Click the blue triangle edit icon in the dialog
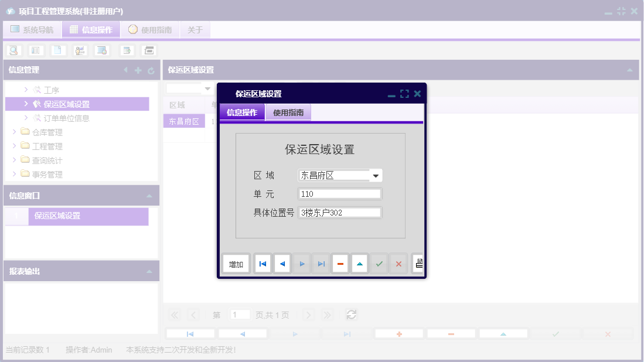Screen dimensions: 644x362 coord(359,263)
